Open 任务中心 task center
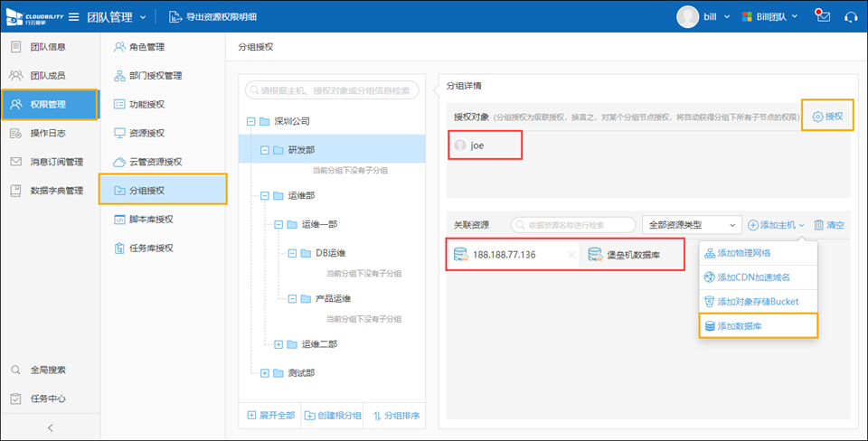Screen dimensions: 868x441 47,399
